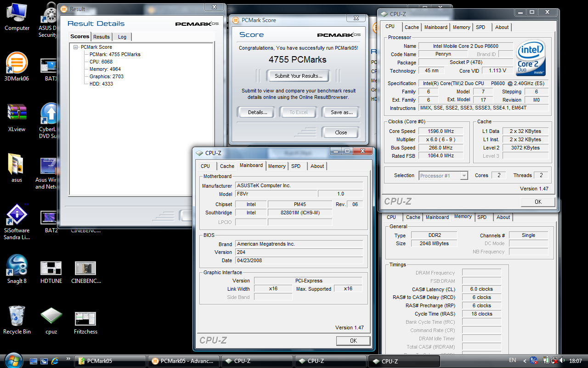Collapse the PCMark Score tree node

click(x=75, y=47)
